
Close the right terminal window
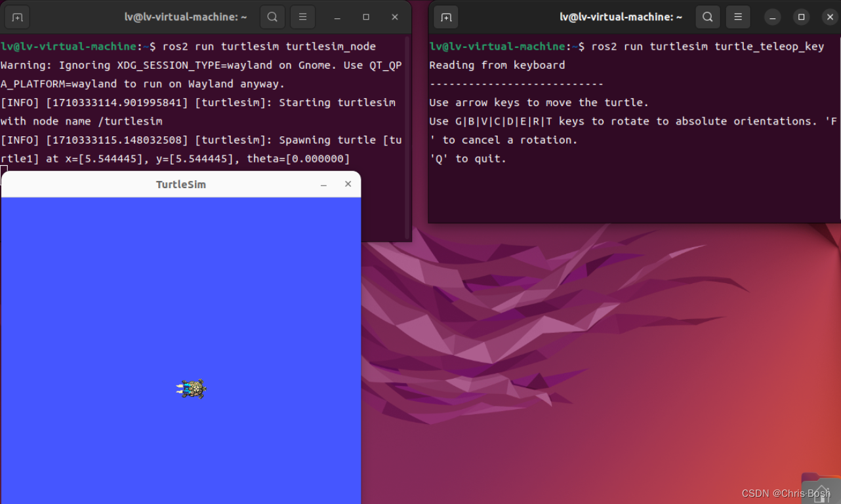pos(830,17)
